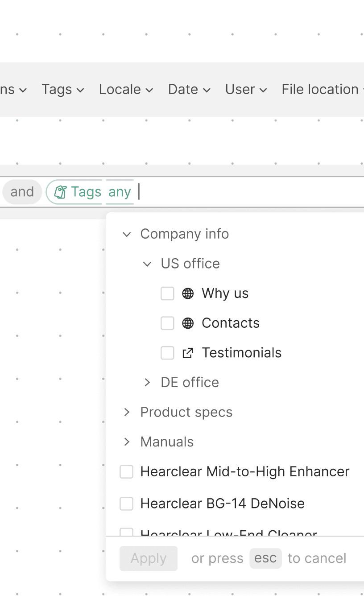Click globe icon beside Why us

(x=188, y=293)
